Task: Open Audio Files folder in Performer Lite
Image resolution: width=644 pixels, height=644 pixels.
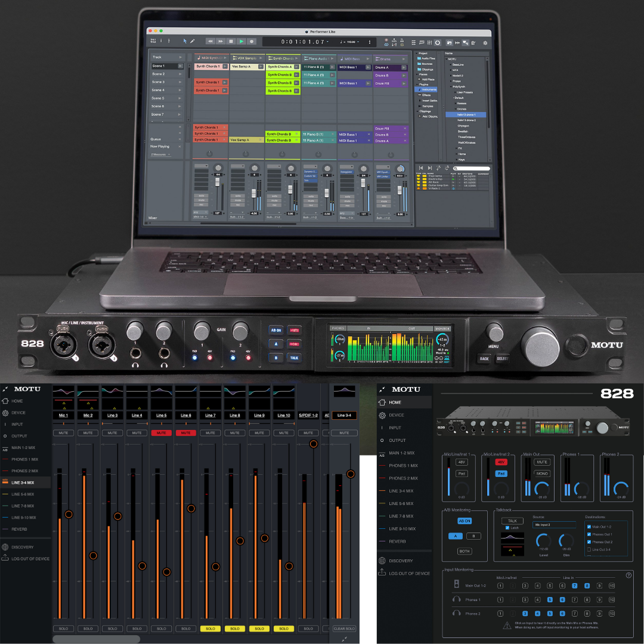Action: click(x=426, y=58)
